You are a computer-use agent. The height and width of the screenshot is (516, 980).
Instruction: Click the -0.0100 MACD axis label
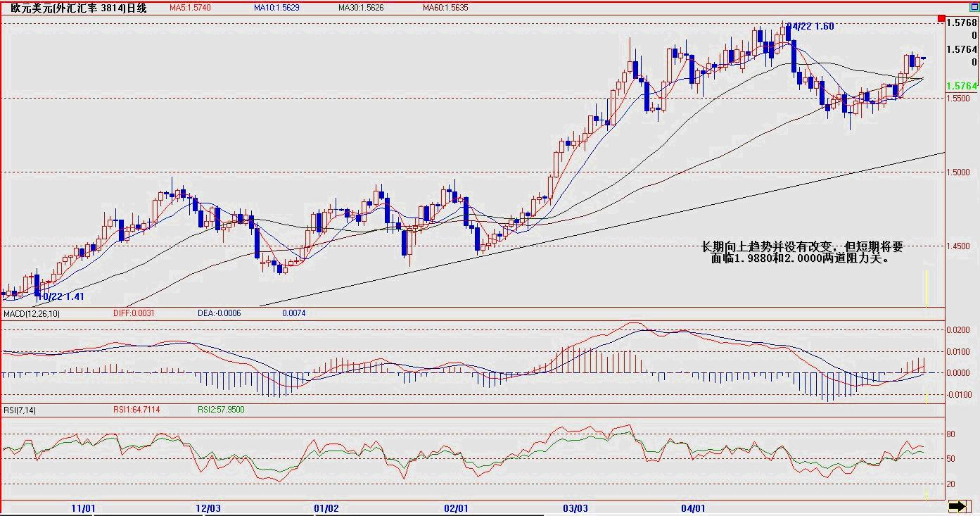[959, 394]
